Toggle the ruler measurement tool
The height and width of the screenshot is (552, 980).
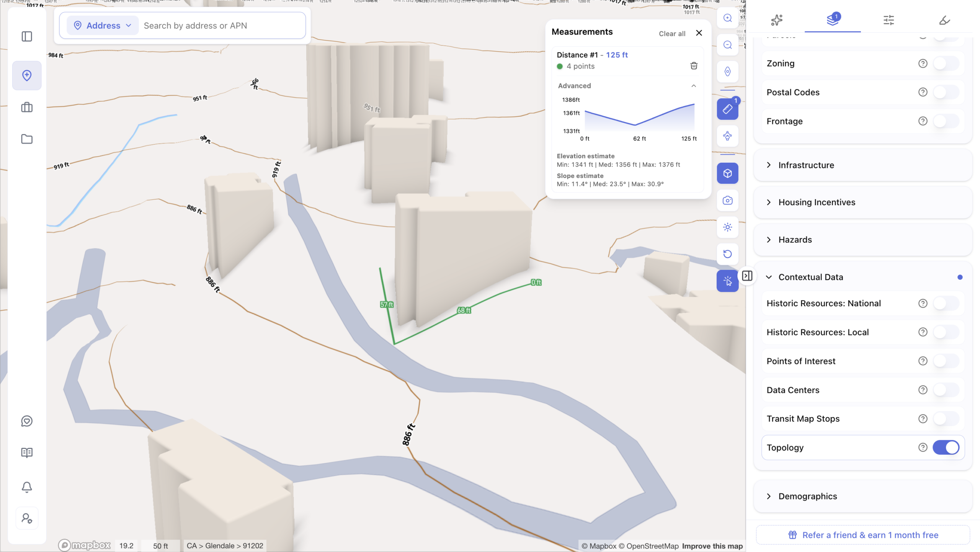tap(727, 109)
